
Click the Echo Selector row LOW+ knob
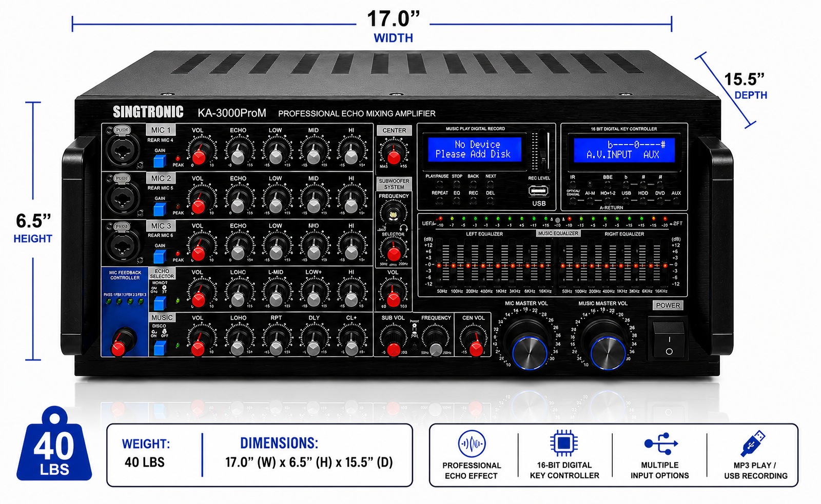pos(314,296)
